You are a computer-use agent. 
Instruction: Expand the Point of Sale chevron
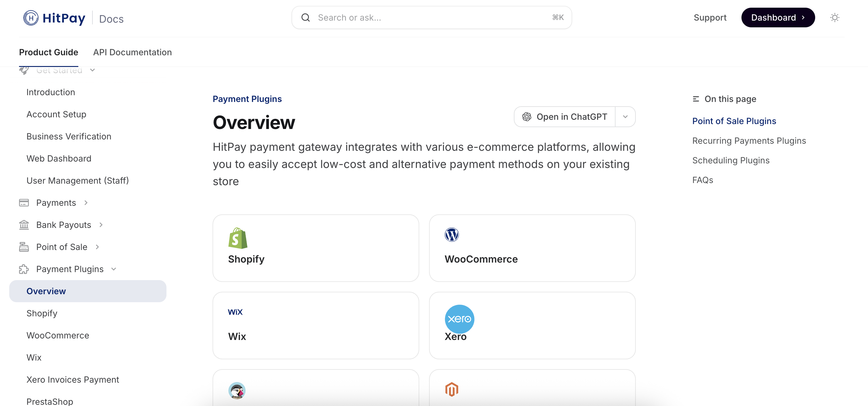(97, 247)
